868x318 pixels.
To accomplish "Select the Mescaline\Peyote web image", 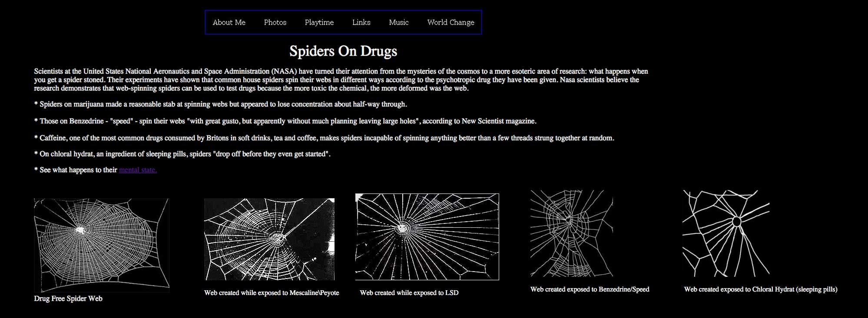I will pos(269,239).
